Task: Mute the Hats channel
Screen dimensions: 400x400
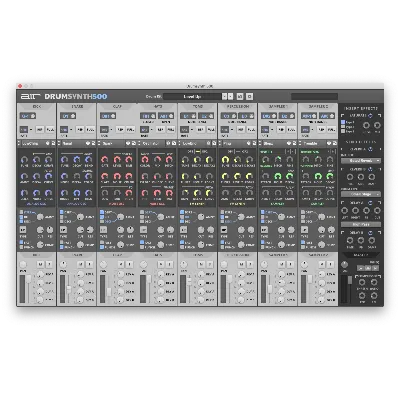Action: pyautogui.click(x=161, y=264)
